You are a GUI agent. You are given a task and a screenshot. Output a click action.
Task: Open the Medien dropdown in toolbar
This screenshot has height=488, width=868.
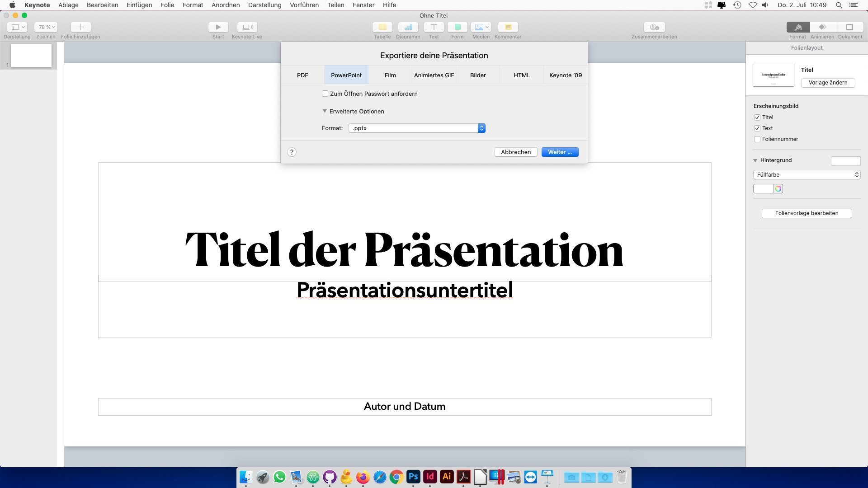point(481,27)
